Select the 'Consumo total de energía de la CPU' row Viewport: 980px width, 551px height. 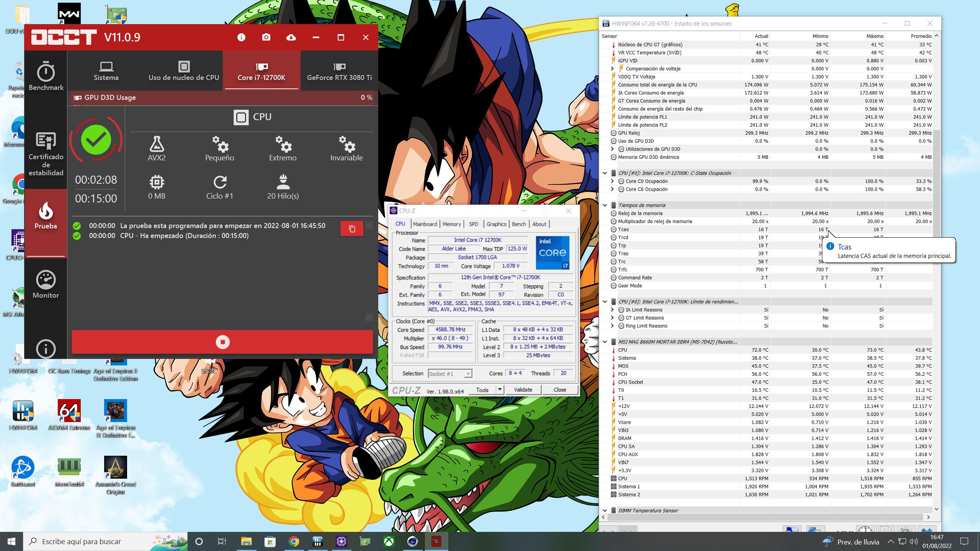coord(766,85)
